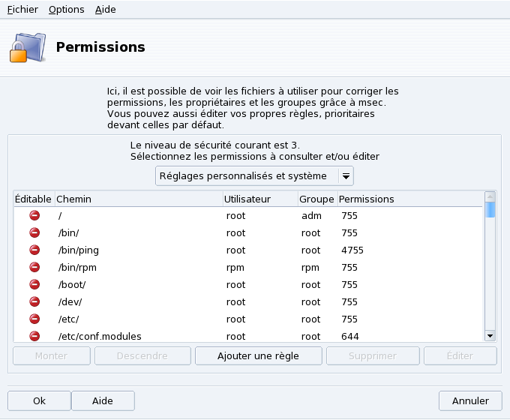Click the Aide button at bottom

click(103, 401)
